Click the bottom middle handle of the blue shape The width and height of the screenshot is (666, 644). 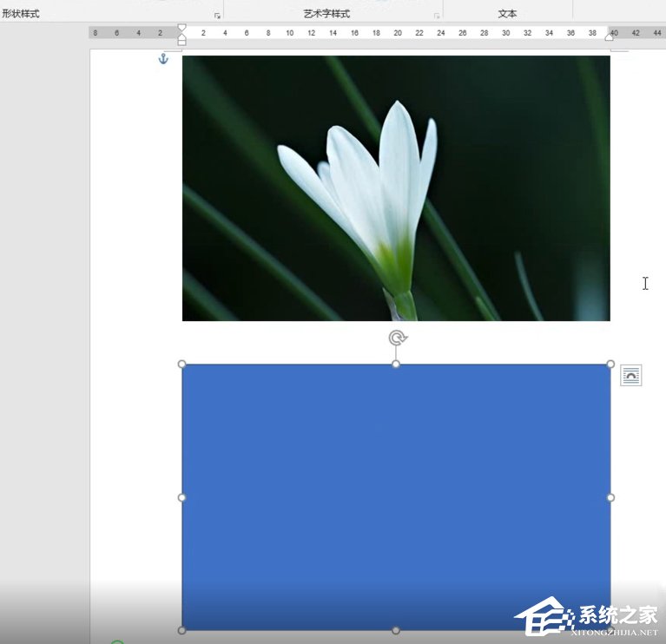click(396, 630)
